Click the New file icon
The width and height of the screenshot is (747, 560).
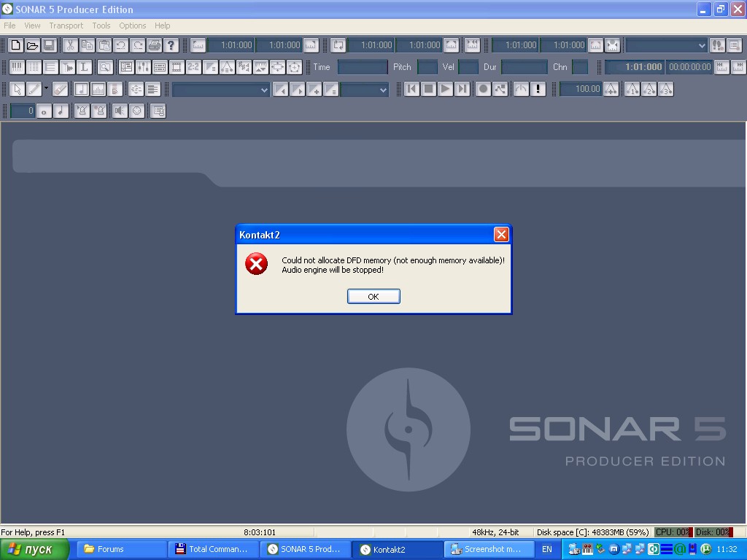(16, 45)
